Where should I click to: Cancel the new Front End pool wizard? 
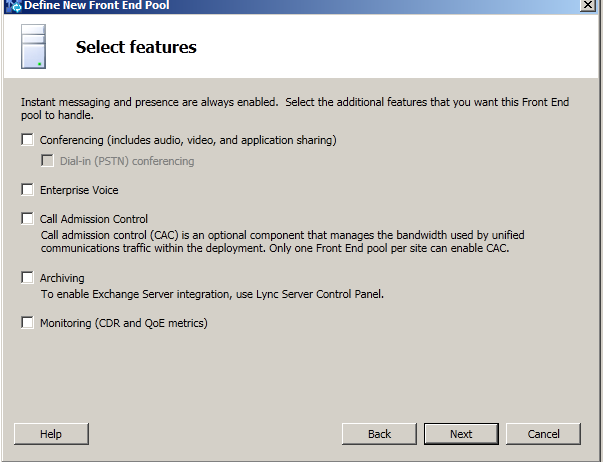543,434
